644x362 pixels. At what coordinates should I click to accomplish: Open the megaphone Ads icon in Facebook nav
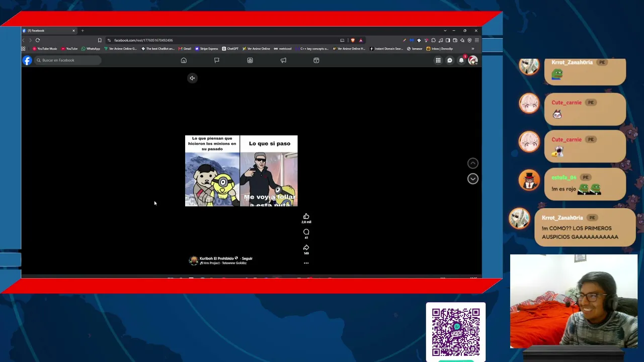[x=283, y=60]
